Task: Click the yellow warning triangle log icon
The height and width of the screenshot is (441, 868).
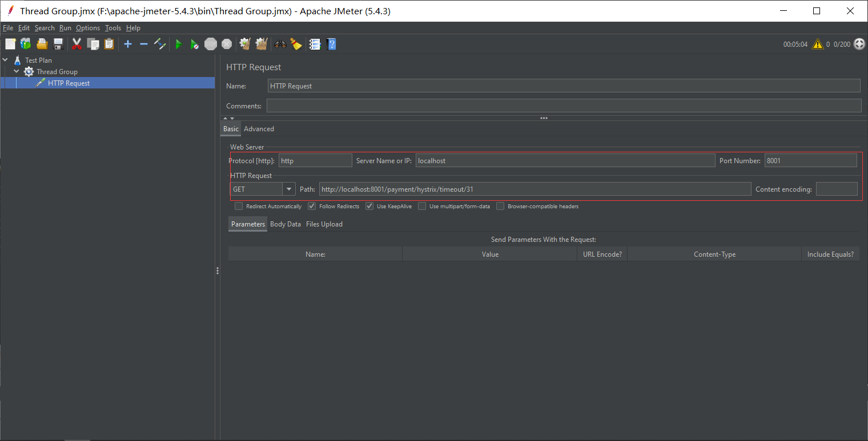Action: click(818, 44)
